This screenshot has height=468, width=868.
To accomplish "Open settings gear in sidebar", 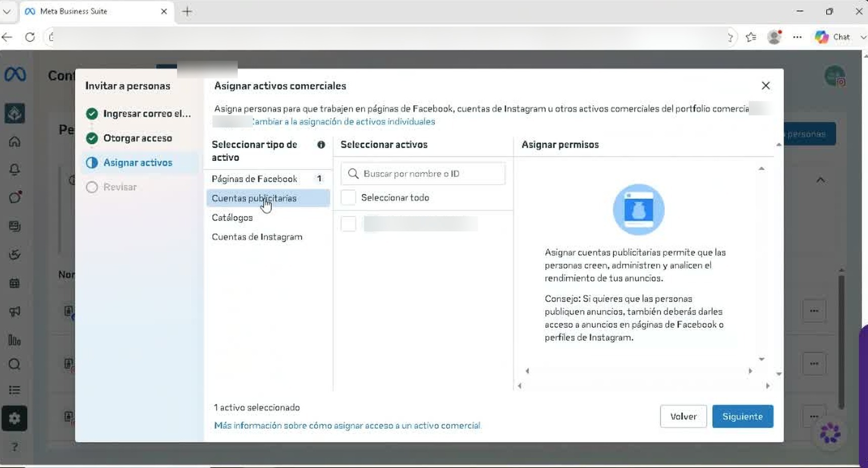I will point(15,418).
